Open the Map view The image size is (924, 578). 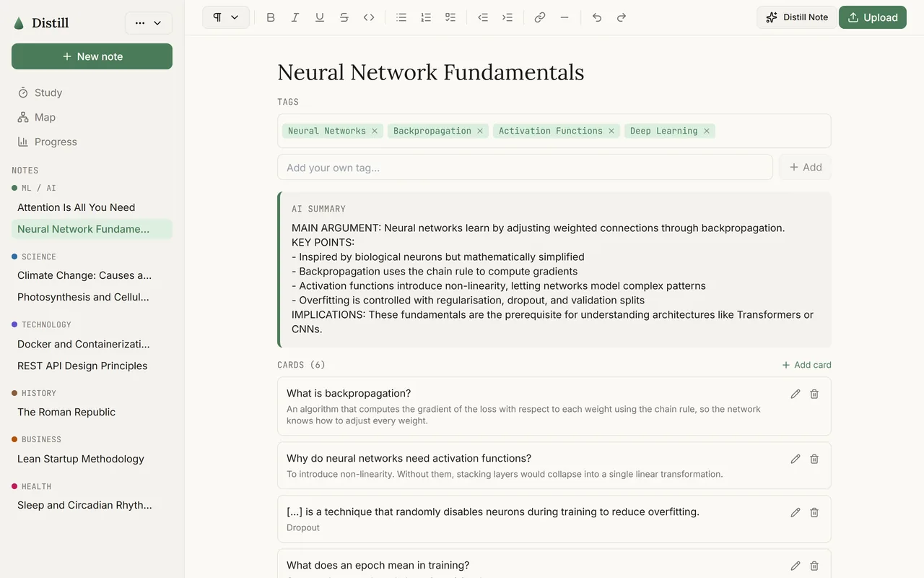[x=92, y=117]
